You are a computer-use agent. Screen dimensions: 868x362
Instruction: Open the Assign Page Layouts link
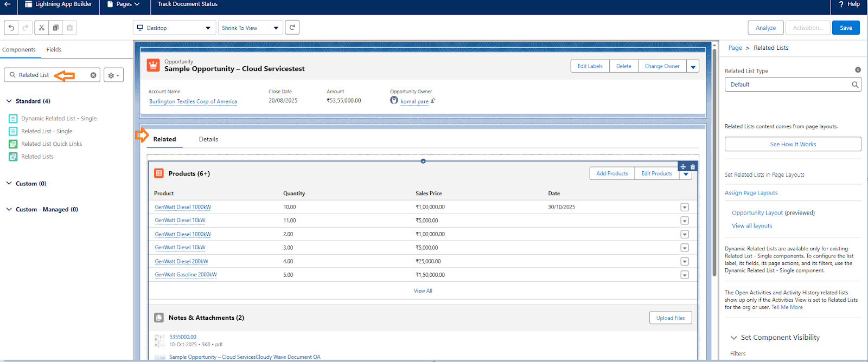pos(751,193)
